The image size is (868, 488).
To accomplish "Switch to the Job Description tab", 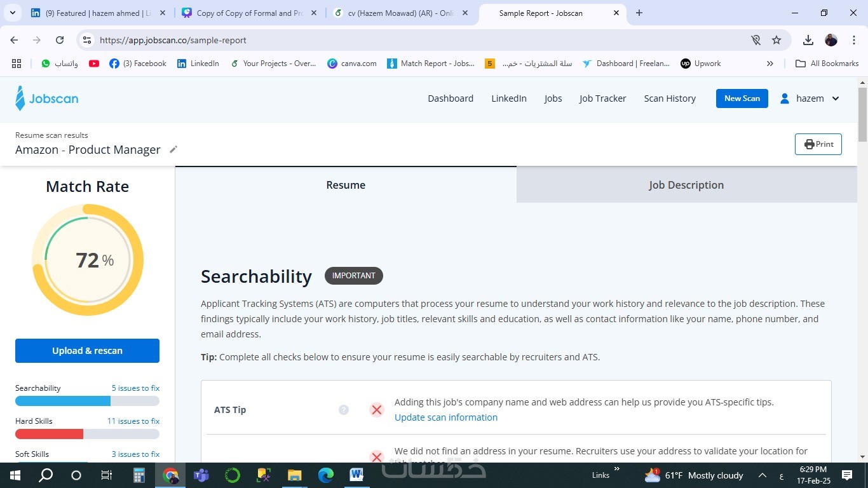I will coord(686,185).
